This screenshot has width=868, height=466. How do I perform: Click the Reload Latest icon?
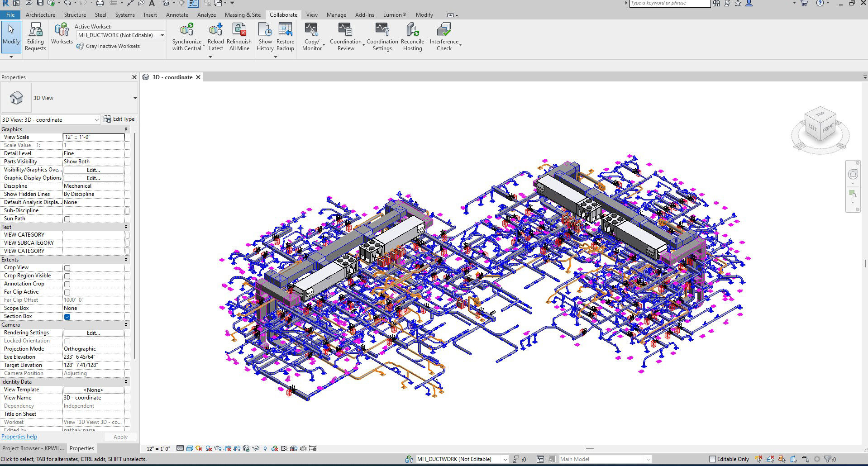point(216,30)
